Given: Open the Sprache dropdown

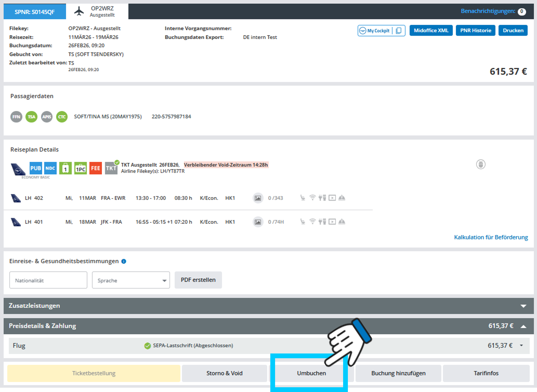Looking at the screenshot, I should [131, 280].
